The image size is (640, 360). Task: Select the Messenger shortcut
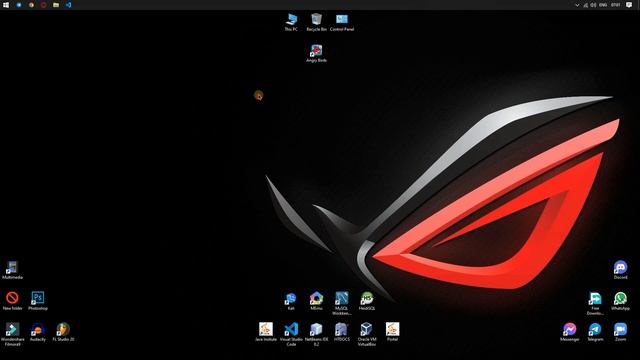coord(570,332)
